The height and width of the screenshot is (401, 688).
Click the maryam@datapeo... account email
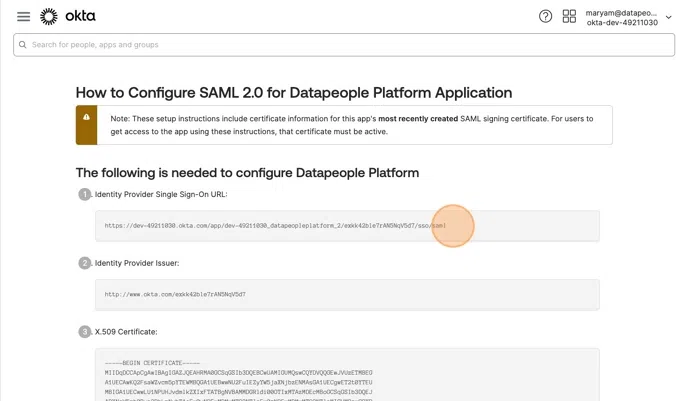tap(622, 12)
